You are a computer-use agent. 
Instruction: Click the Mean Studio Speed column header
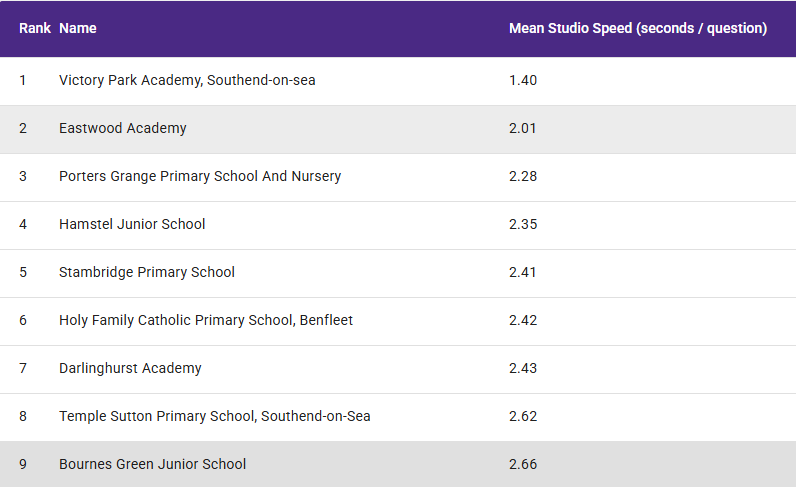point(638,28)
